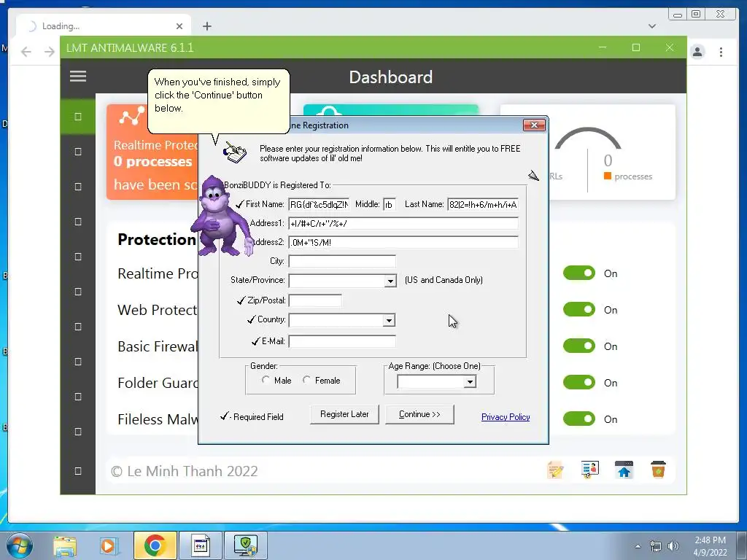This screenshot has width=747, height=560.
Task: Click the E-Mail input field
Action: pyautogui.click(x=342, y=341)
